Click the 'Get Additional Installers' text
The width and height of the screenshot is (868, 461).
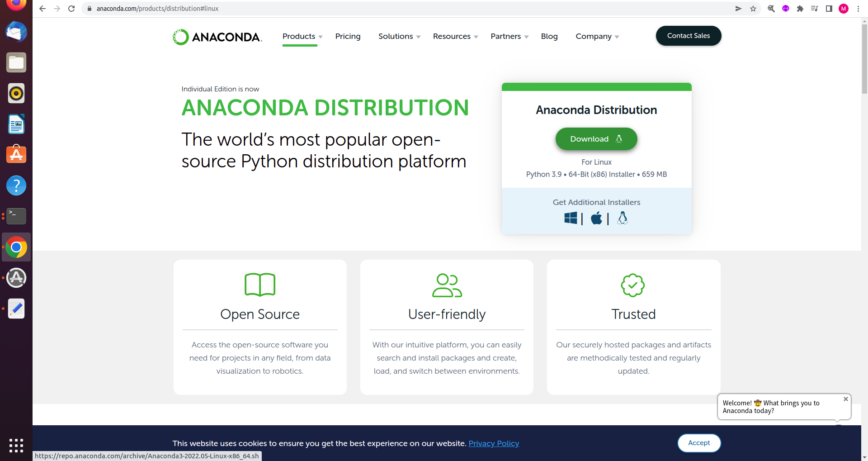click(x=596, y=202)
